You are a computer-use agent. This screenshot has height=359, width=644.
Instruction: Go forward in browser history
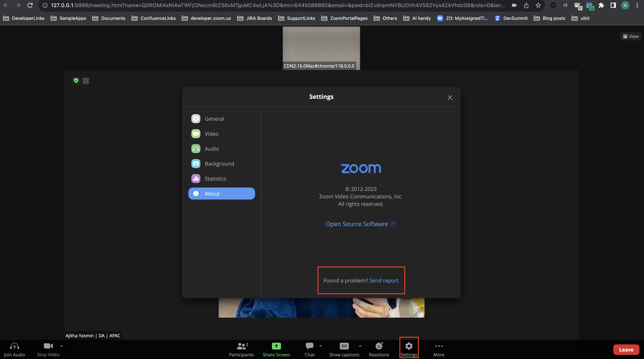point(18,5)
